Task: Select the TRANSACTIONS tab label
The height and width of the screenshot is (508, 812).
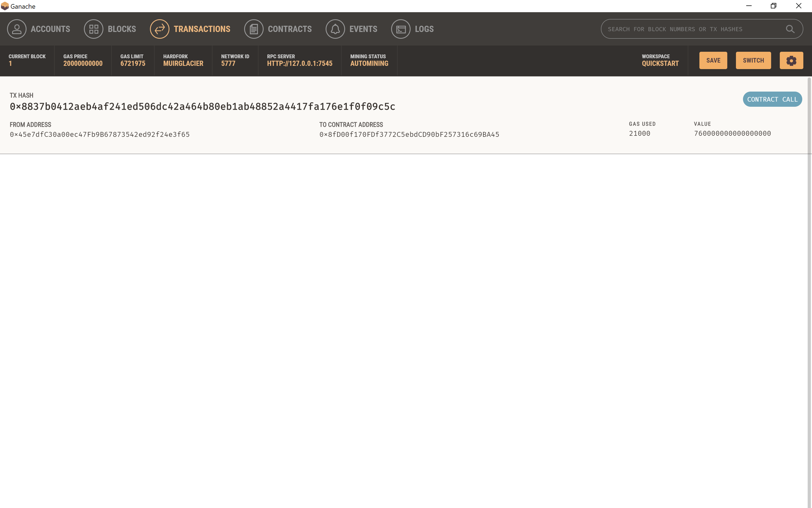Action: click(x=202, y=29)
